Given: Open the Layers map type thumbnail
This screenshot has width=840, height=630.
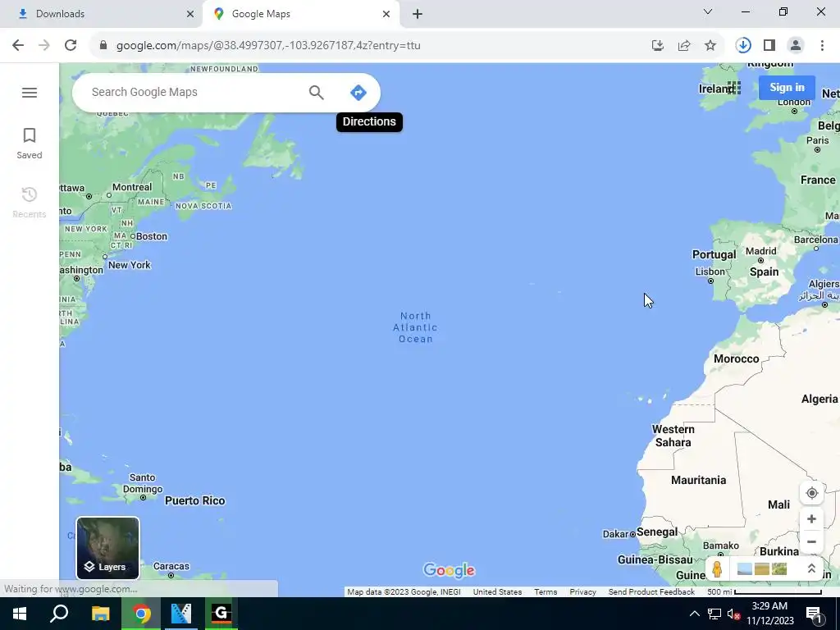Looking at the screenshot, I should tap(107, 548).
